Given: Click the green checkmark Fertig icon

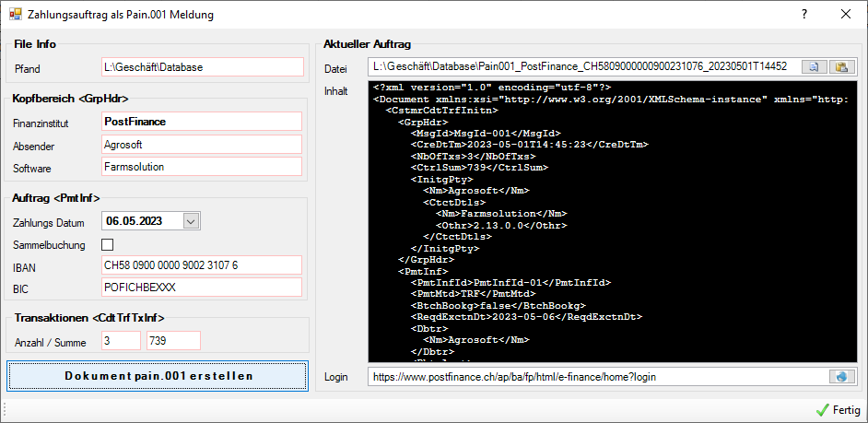Looking at the screenshot, I should (822, 410).
